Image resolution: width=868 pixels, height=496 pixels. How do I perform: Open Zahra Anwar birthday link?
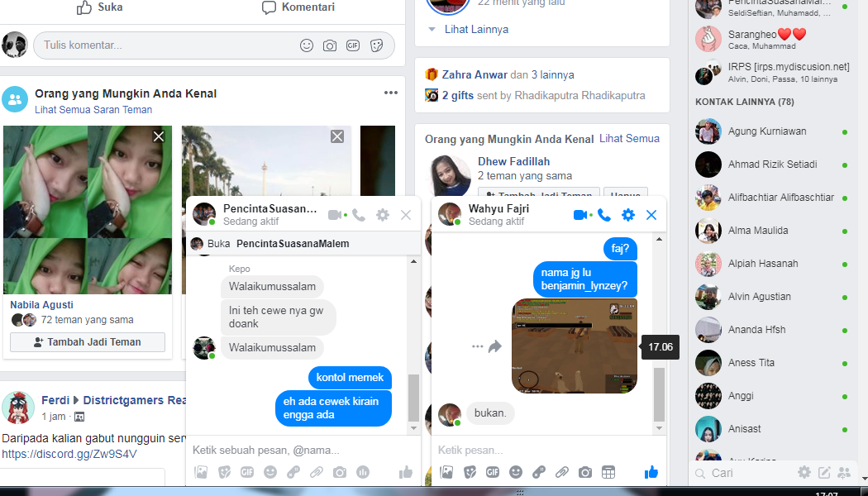(x=475, y=74)
